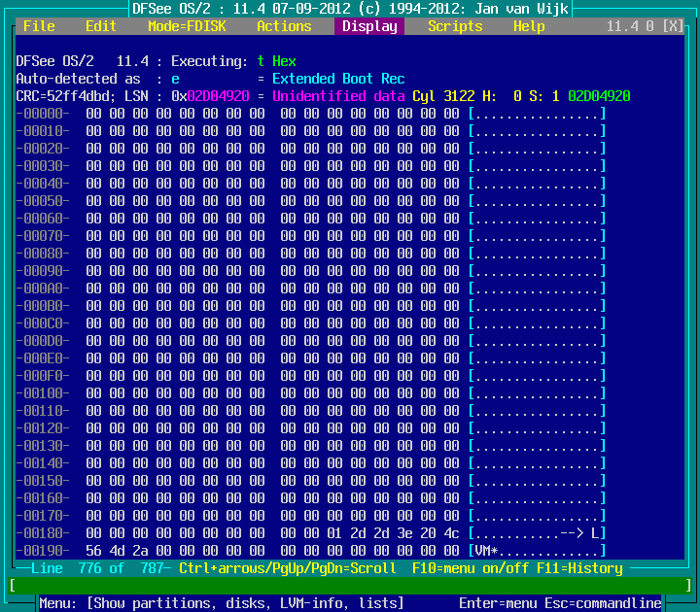
Task: Click the hex row at offset 00000
Action: 272,114
